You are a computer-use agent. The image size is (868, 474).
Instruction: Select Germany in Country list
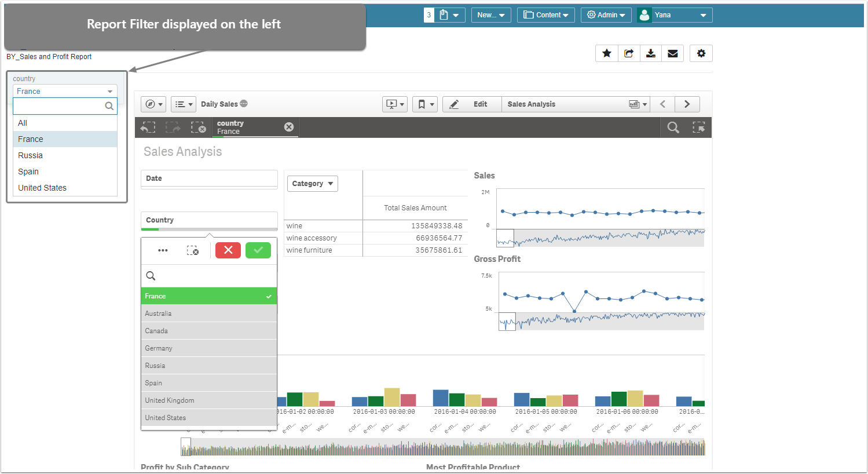[208, 348]
